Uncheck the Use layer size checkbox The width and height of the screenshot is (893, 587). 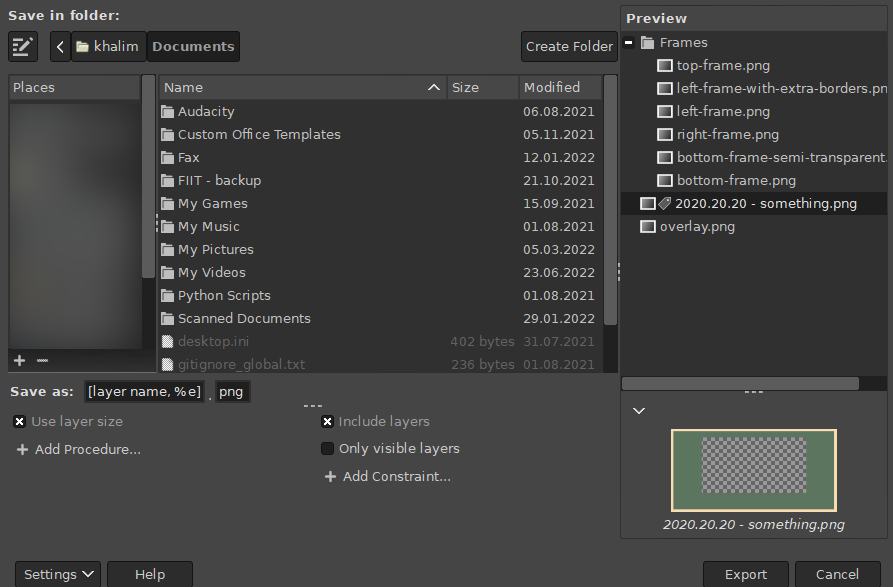click(19, 421)
